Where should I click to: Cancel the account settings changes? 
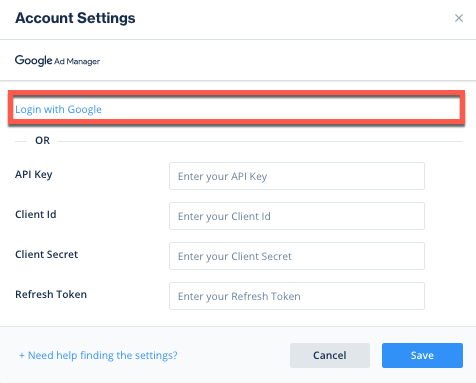(x=330, y=355)
